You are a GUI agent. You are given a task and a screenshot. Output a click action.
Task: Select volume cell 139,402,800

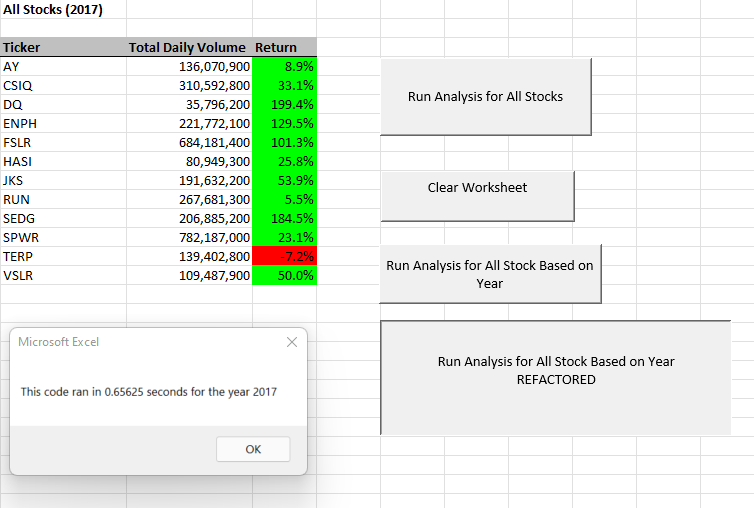[189, 256]
